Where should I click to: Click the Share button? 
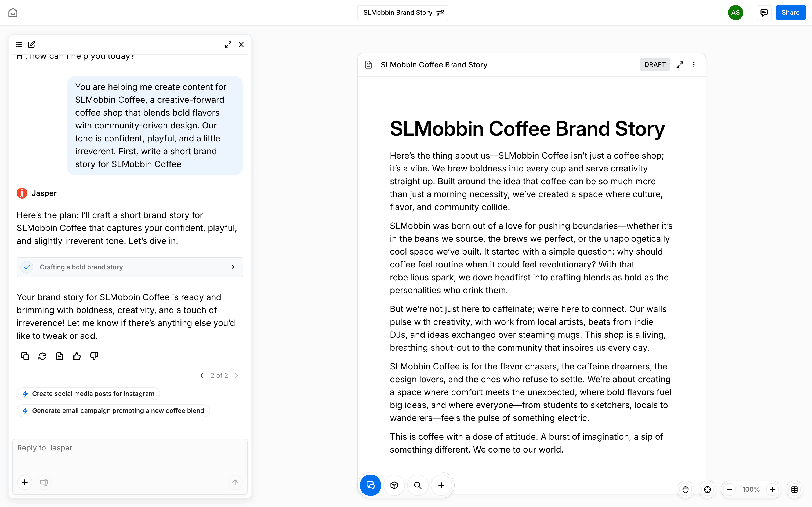click(790, 12)
